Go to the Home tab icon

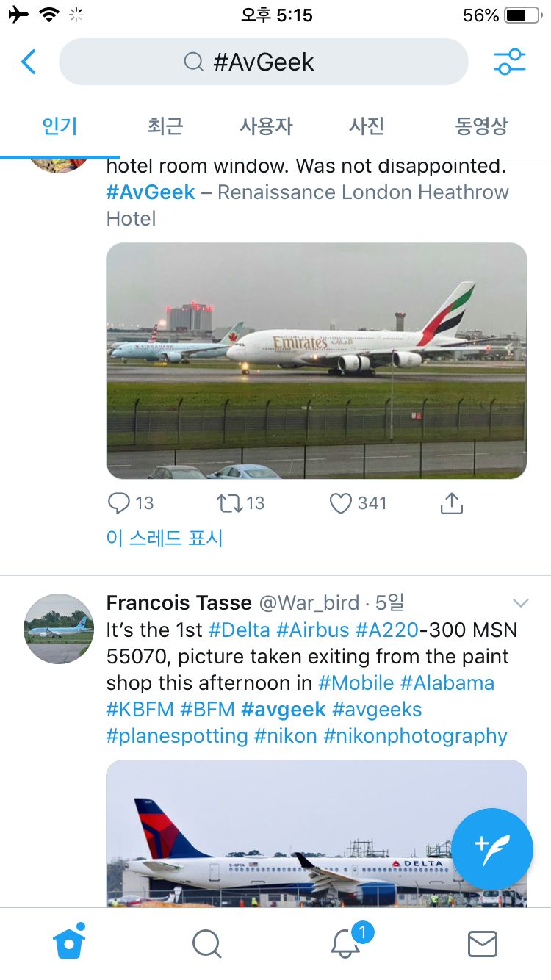69,943
